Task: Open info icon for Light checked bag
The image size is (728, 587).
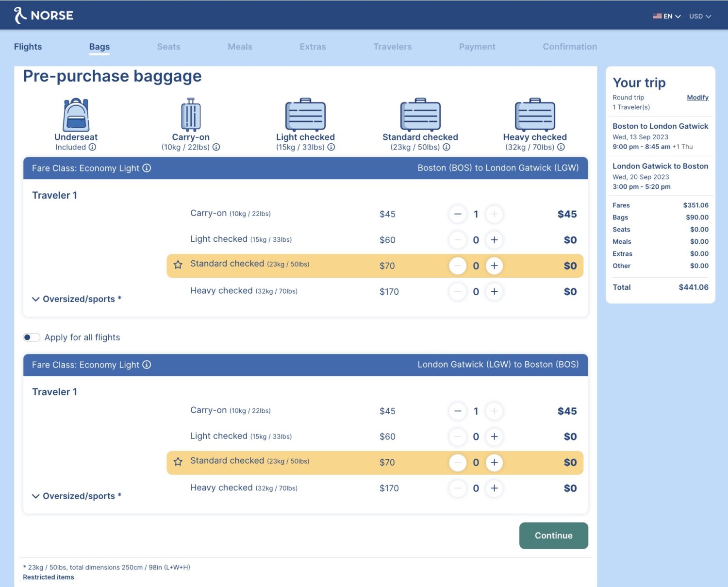Action: coord(331,147)
